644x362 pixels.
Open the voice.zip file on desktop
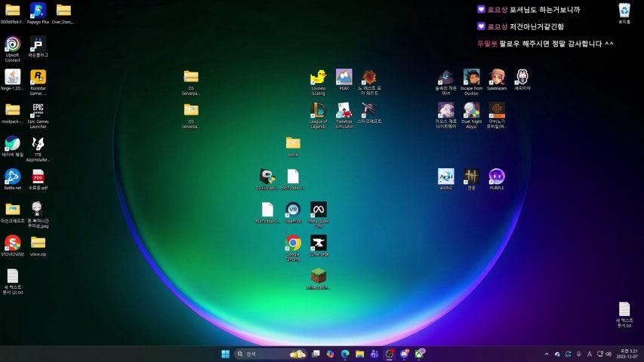[x=38, y=243]
